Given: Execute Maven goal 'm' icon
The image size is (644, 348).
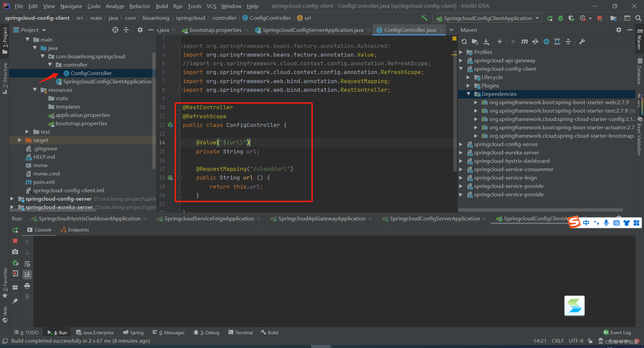Looking at the screenshot, I should click(x=525, y=42).
